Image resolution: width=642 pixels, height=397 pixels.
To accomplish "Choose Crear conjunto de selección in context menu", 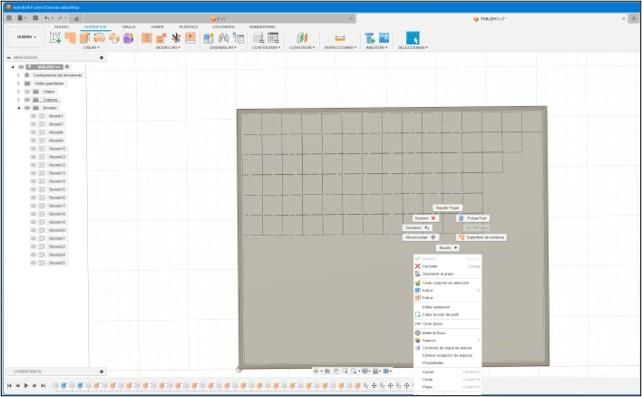I will pyautogui.click(x=445, y=283).
